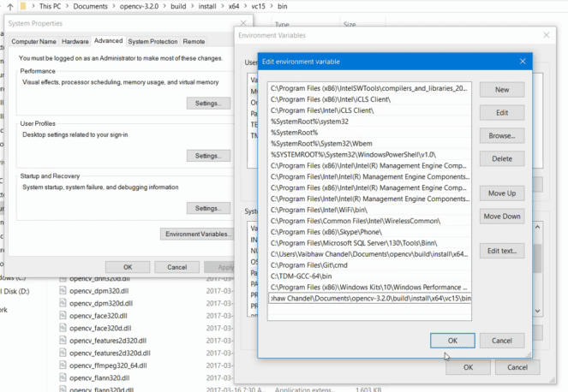Image resolution: width=568 pixels, height=392 pixels.
Task: Click the Move Up button
Action: point(502,193)
